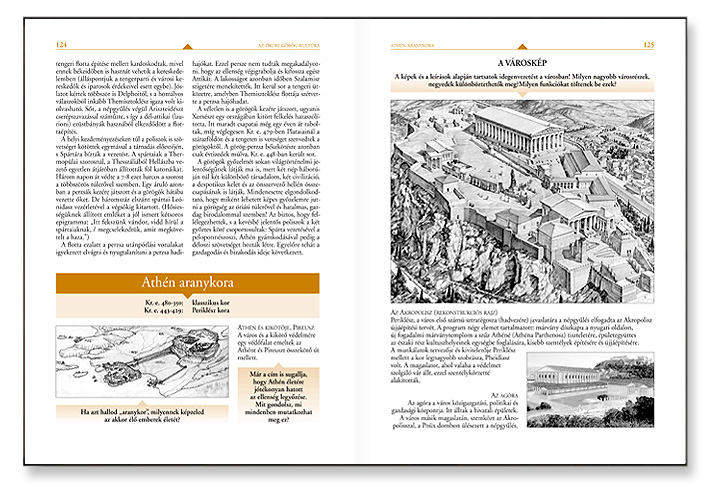Open the Akropolisz reconstruction drawing

point(522,201)
